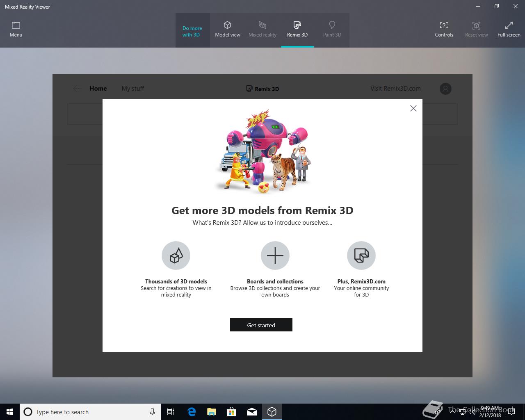Open Task View on taskbar
The width and height of the screenshot is (525, 420).
pyautogui.click(x=171, y=412)
